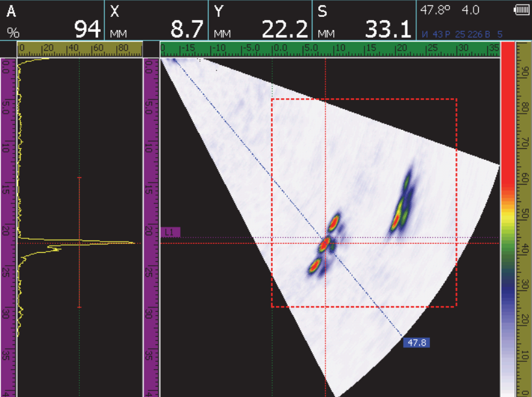
Task: Click the 4.0 value in the header
Action: [470, 10]
